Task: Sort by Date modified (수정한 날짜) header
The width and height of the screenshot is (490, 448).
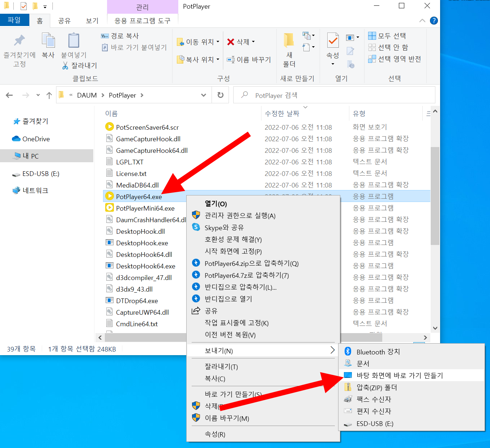Action: [282, 113]
